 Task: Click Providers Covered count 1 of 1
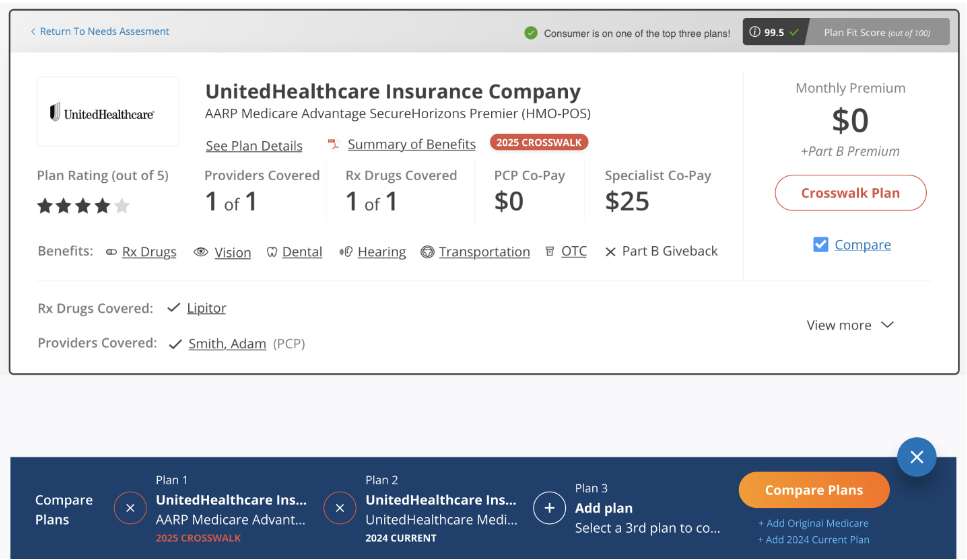coord(231,202)
